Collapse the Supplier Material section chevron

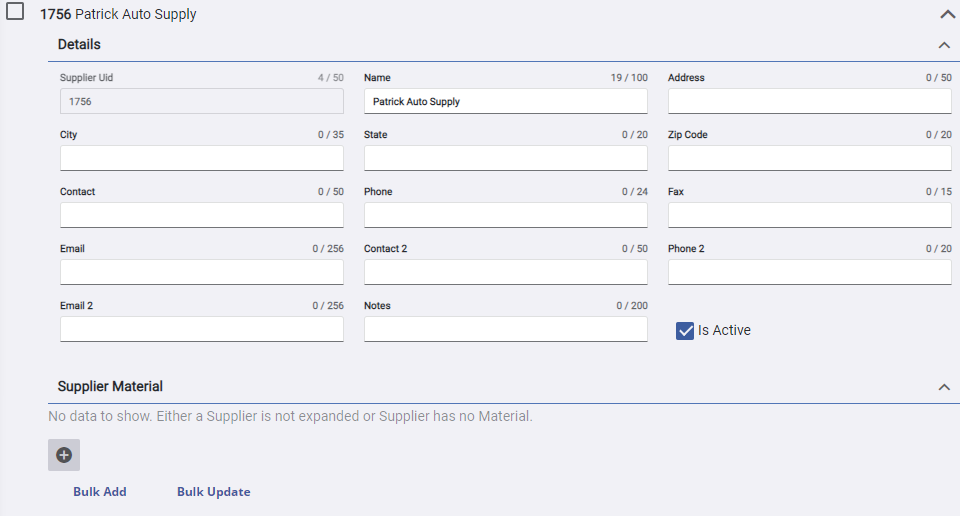click(x=943, y=387)
